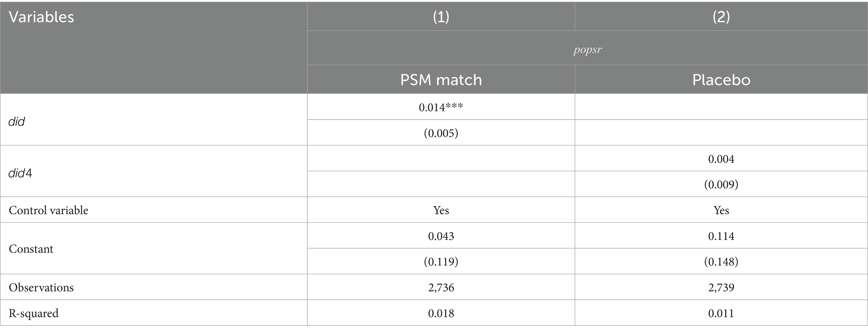Select the Observations row label
Image resolution: width=868 pixels, height=333 pixels.
click(41, 287)
